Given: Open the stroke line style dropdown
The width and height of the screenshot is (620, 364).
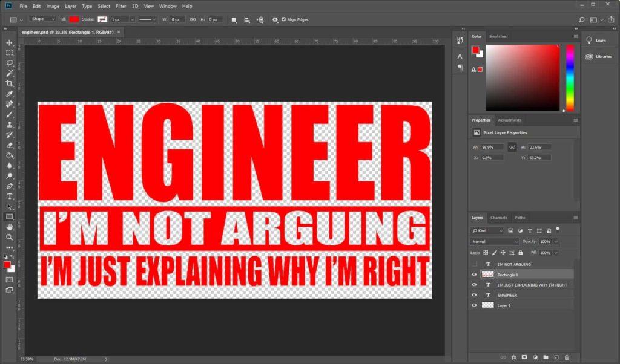Looking at the screenshot, I should coord(147,19).
